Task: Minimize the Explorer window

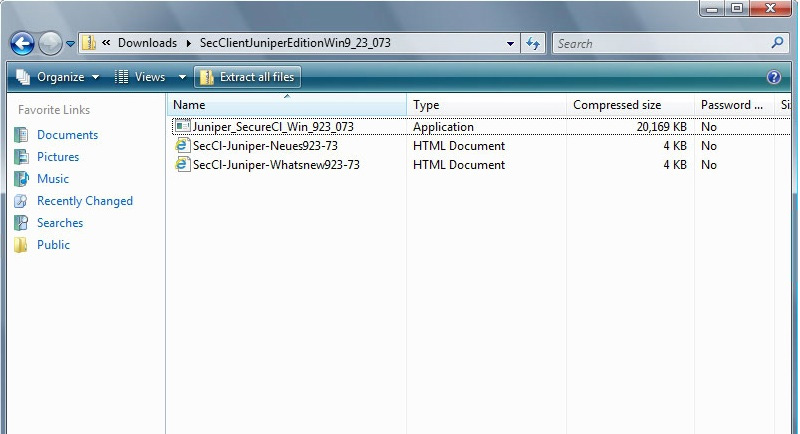Action: coord(712,8)
